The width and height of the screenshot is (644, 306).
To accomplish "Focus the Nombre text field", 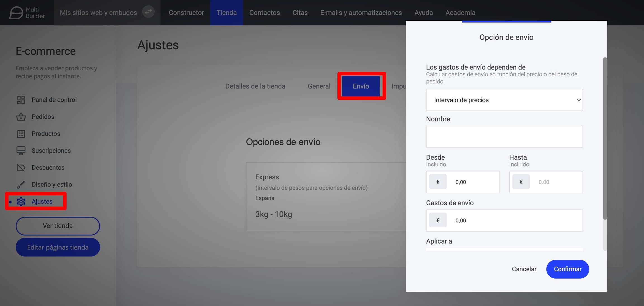I will (504, 137).
